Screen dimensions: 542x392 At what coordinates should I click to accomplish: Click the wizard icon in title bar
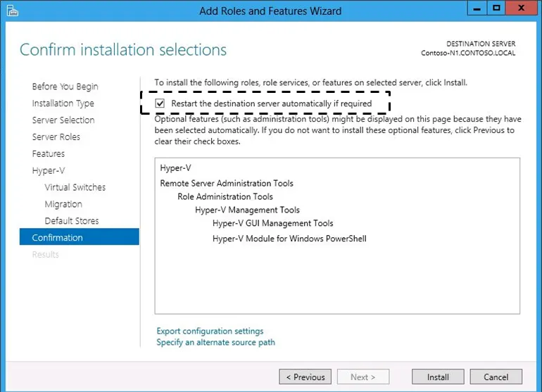(x=13, y=11)
